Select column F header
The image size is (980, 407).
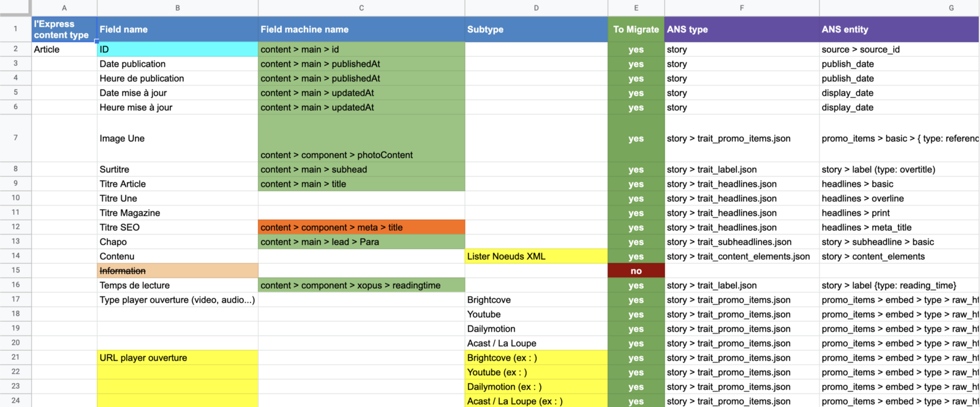click(742, 8)
